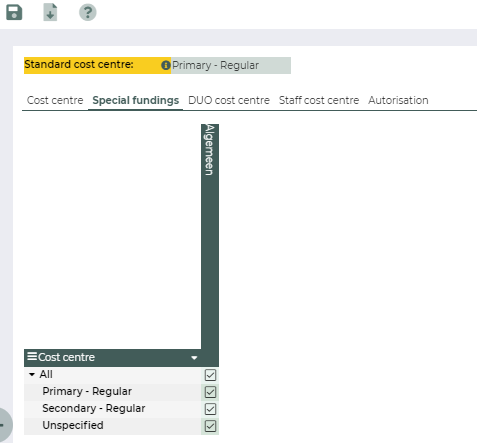
Task: Click the partial round button at left edge
Action: [5, 425]
